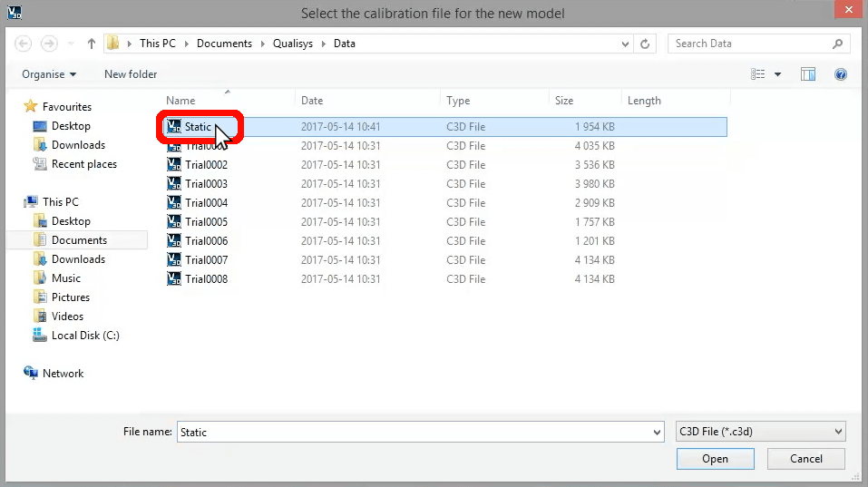
Task: Open the Organise menu
Action: tap(49, 74)
